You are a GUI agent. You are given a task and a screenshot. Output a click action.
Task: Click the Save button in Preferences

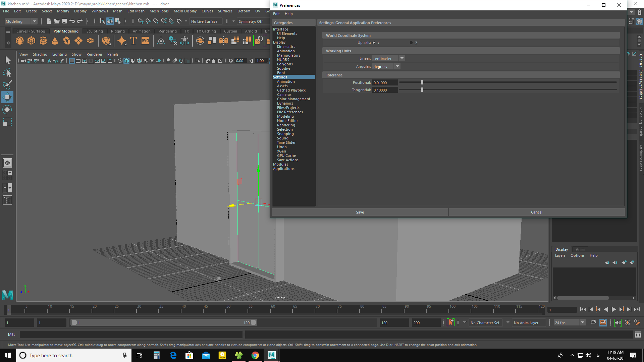[360, 212]
